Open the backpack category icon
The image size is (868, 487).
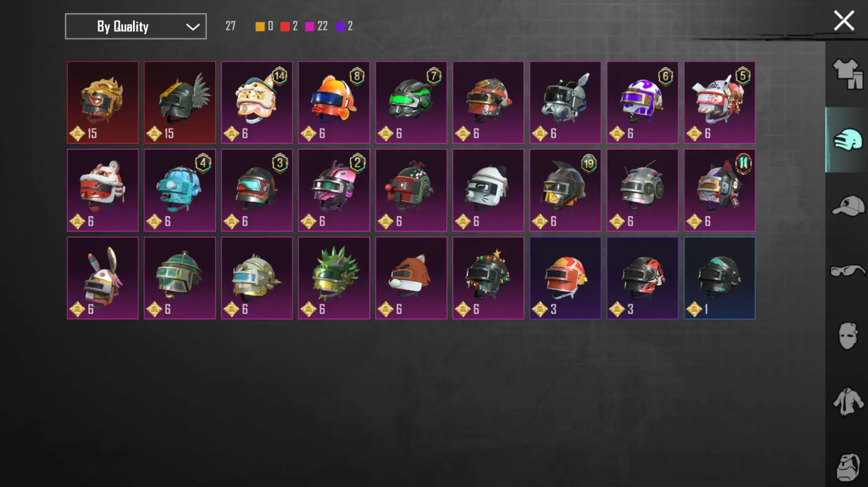point(847,467)
